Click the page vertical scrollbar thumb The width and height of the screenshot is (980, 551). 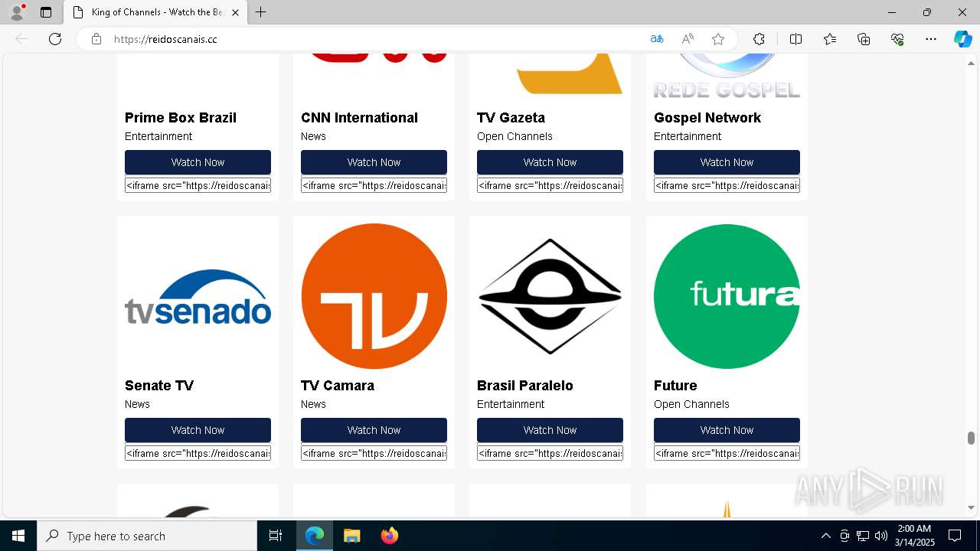971,438
